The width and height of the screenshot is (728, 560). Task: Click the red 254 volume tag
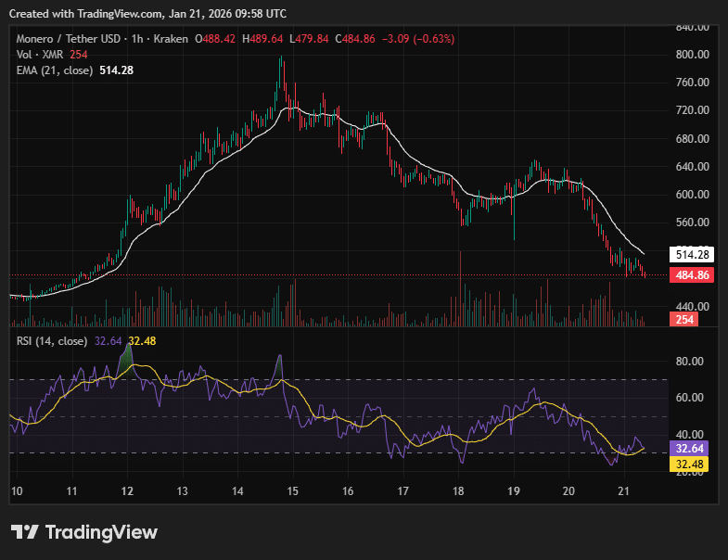(x=683, y=319)
